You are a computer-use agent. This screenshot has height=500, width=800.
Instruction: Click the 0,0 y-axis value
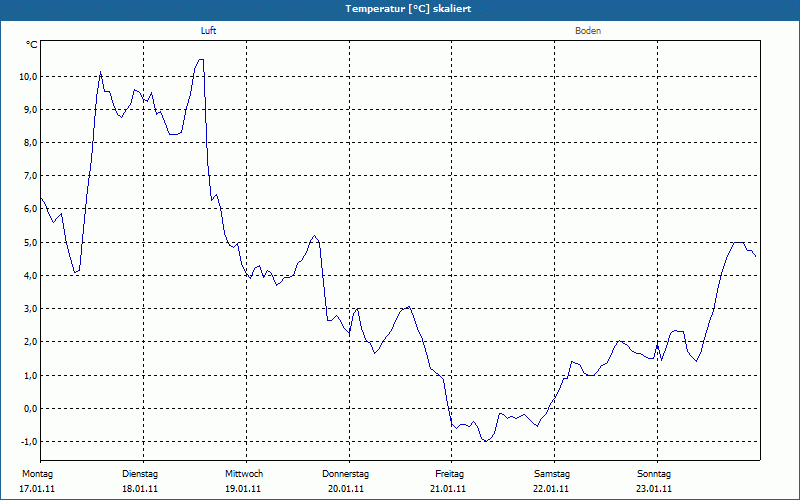coord(30,409)
